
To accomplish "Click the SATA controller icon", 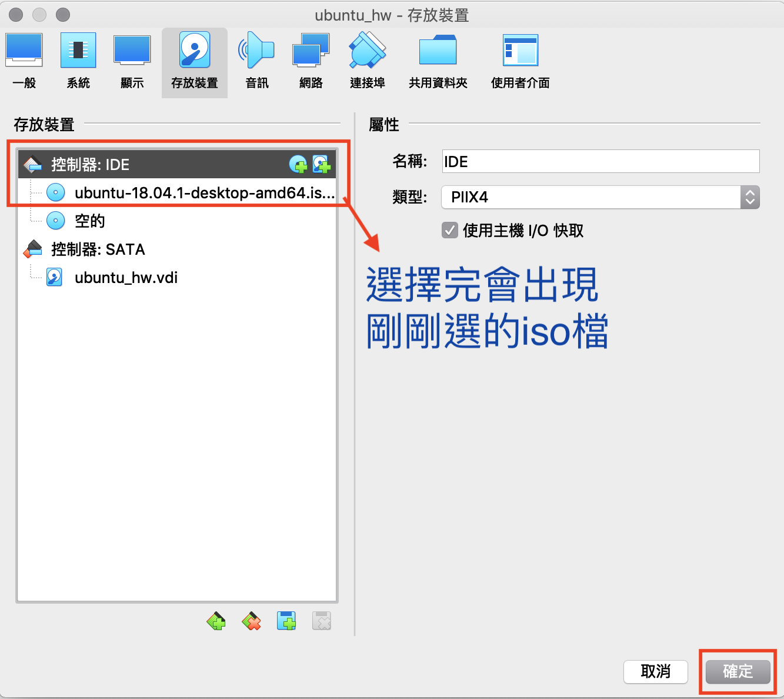I will (33, 249).
